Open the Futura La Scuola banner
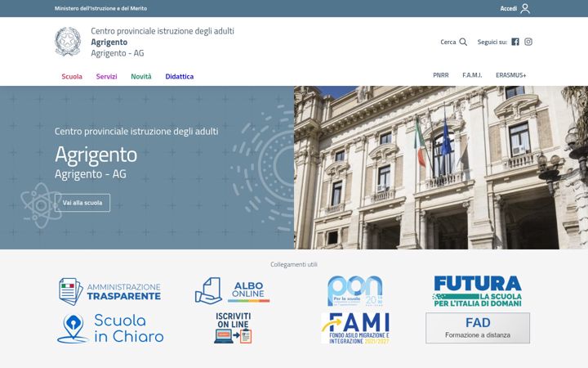This screenshot has width=588, height=368. click(478, 291)
